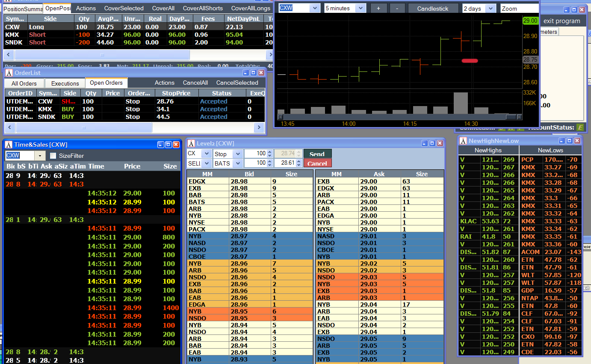Open the 5 minutes interval dropdown
This screenshot has width=591, height=364.
[x=361, y=8]
